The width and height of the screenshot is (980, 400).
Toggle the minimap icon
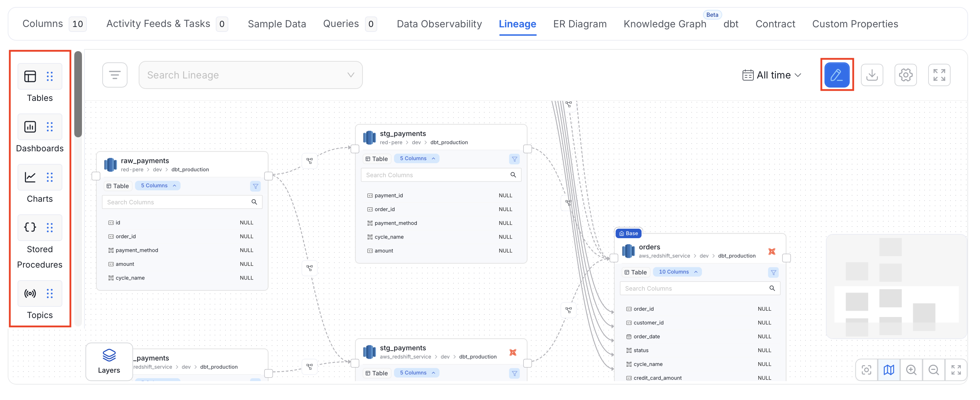pyautogui.click(x=889, y=370)
